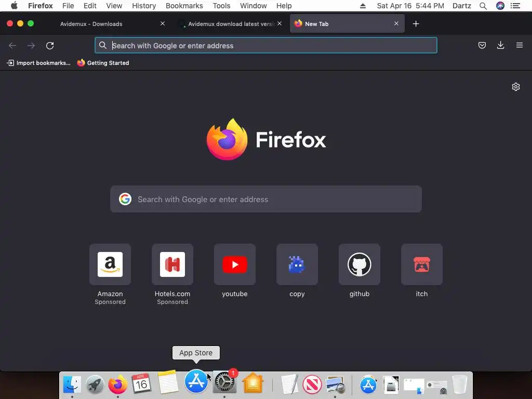
Task: Close the Avidemux - Downloads tab
Action: coord(163,23)
